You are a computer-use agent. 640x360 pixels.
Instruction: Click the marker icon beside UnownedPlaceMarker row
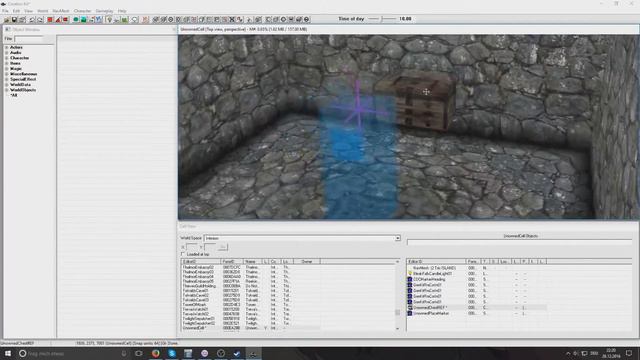(x=410, y=313)
